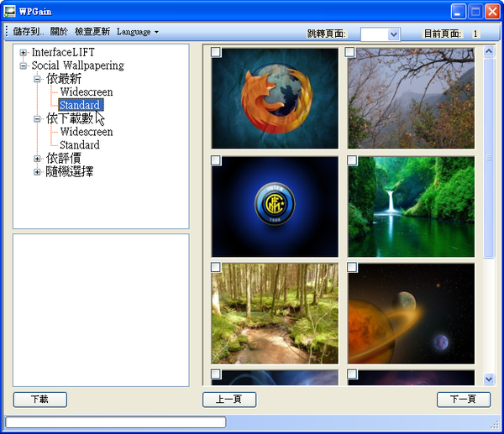Screen dimensions: 504x434
Task: Select the InterfaceLIFT tree label
Action: [x=63, y=52]
